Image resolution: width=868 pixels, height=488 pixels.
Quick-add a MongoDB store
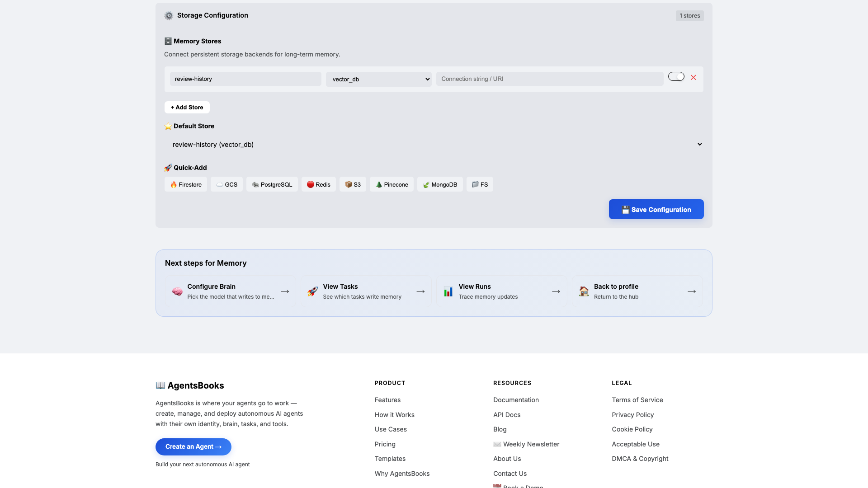coord(440,184)
